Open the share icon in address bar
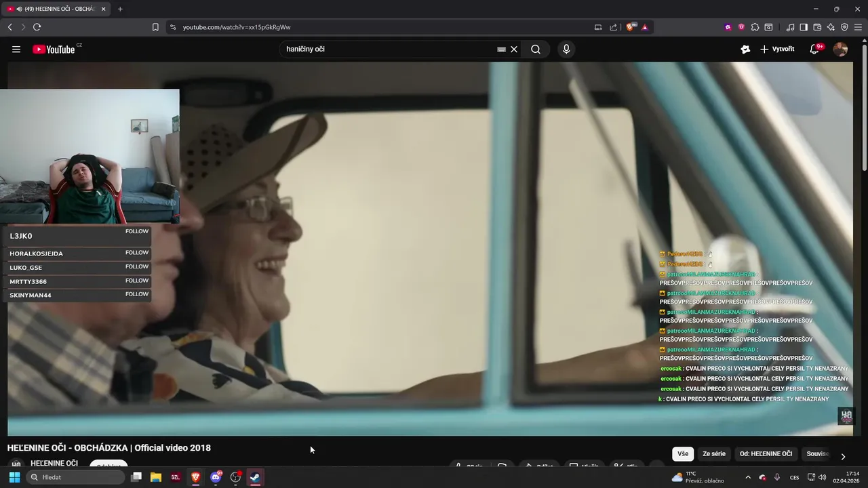Image resolution: width=868 pixels, height=488 pixels. click(x=614, y=27)
